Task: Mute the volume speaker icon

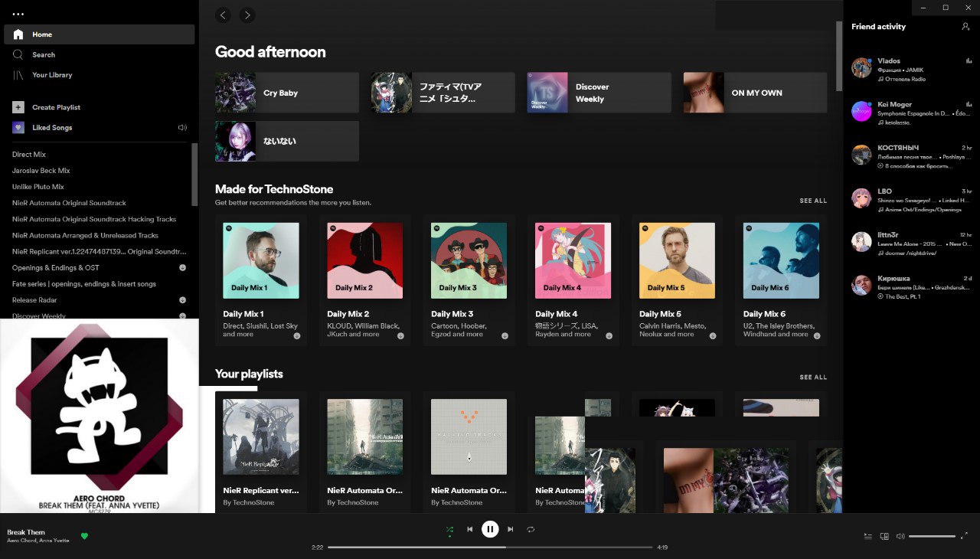Action: tap(900, 536)
